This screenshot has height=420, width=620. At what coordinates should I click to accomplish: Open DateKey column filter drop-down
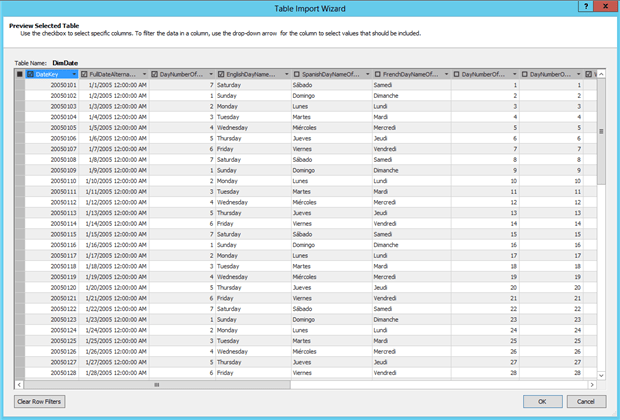(x=74, y=74)
